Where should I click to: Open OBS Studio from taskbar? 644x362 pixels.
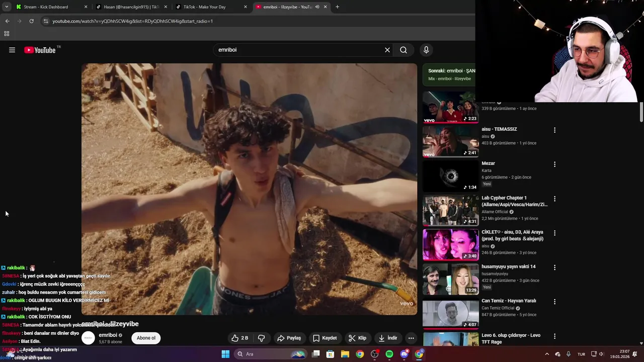coord(374,354)
